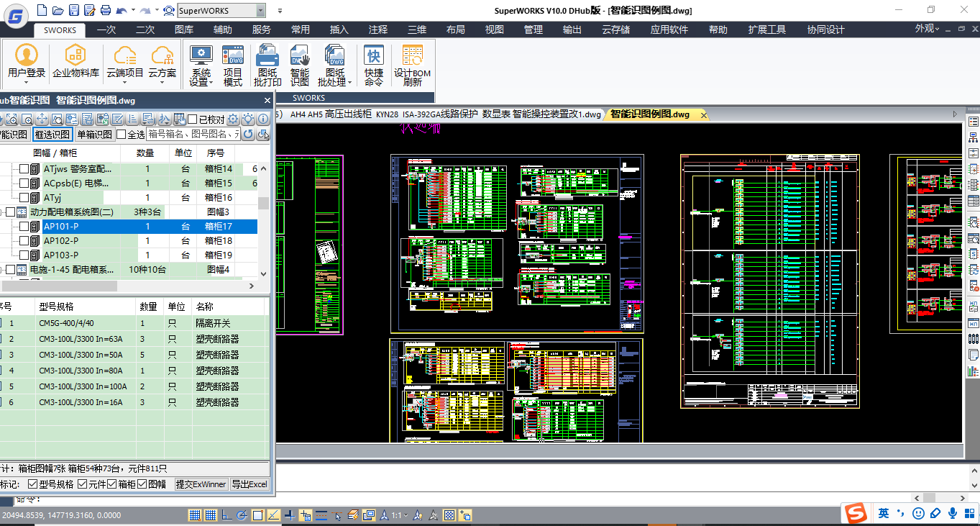Click the pan (four-arrow) icon in panel toolbar
The height and width of the screenshot is (526, 980).
point(42,119)
